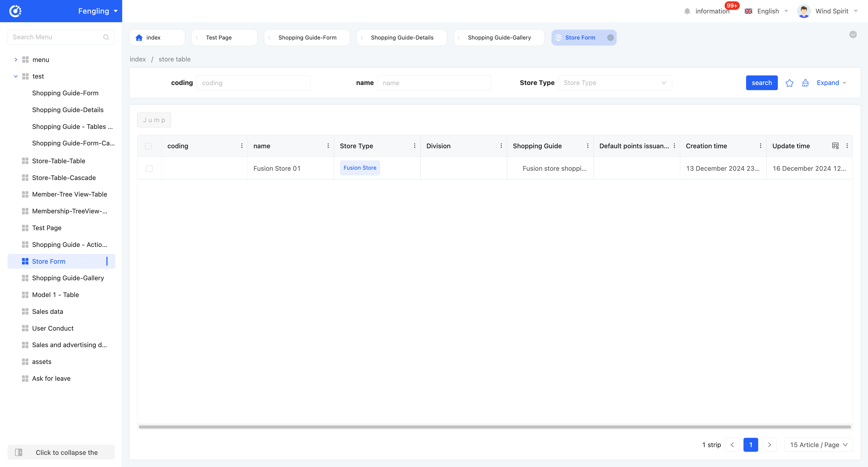868x467 pixels.
Task: Click the blue search button
Action: pyautogui.click(x=761, y=83)
